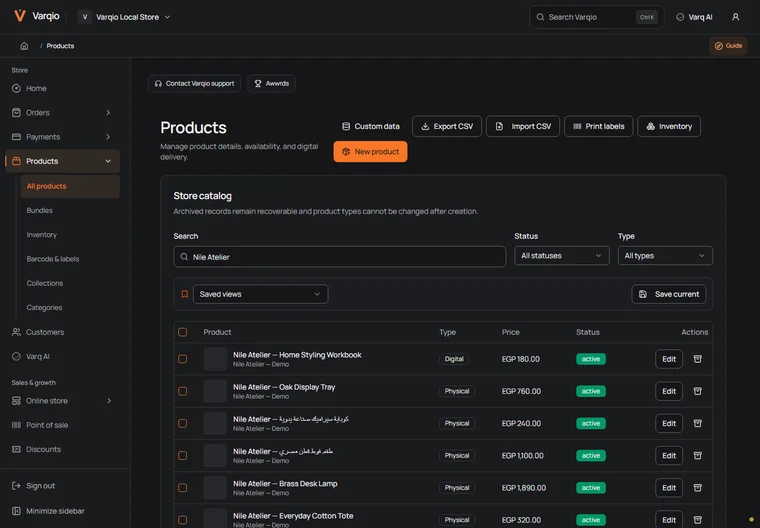760x528 pixels.
Task: Open All products submenu item
Action: click(70, 186)
